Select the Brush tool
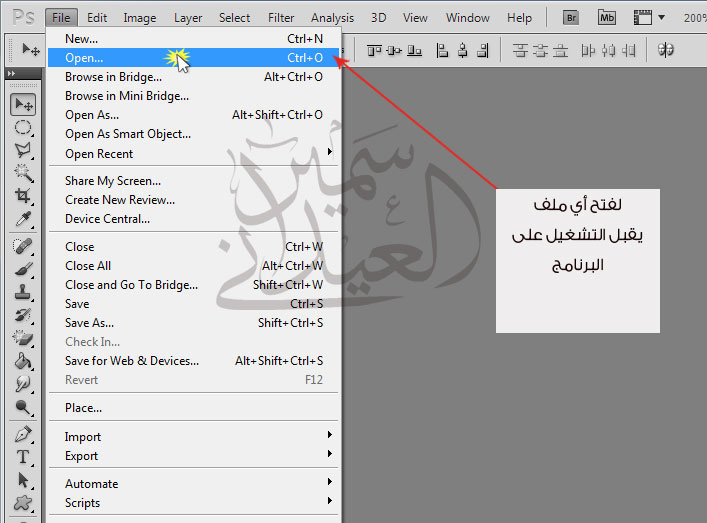 pos(23,269)
